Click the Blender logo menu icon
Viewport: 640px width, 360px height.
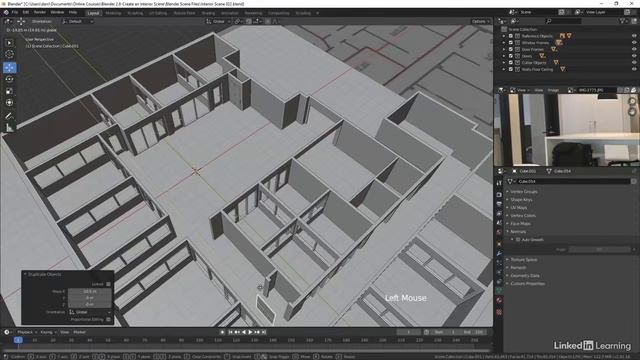pyautogui.click(x=6, y=13)
